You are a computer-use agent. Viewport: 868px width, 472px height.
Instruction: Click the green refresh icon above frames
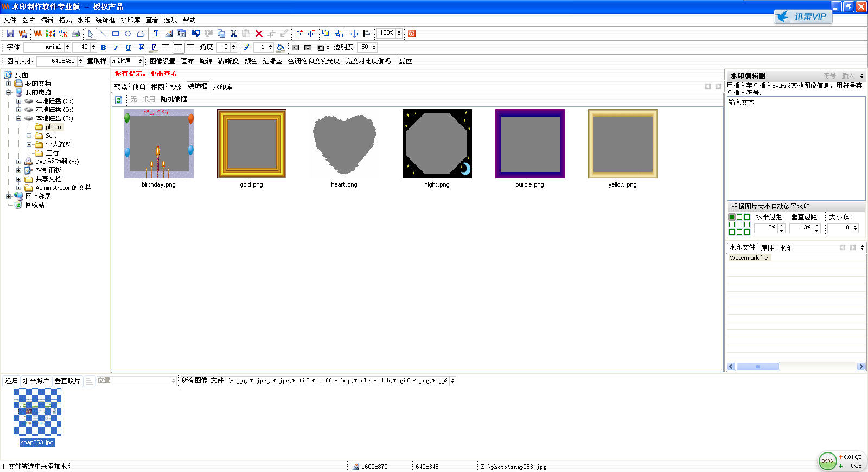click(118, 100)
